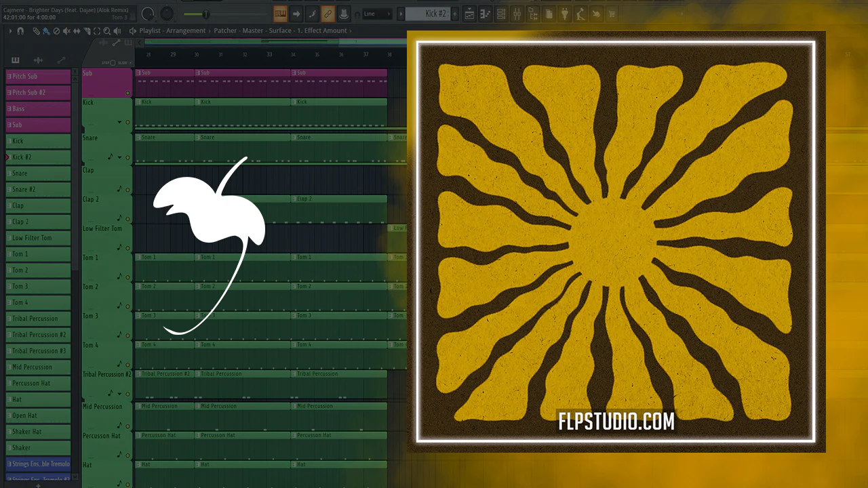Open the playlist menu arrow
The height and width of the screenshot is (488, 868).
coord(11,30)
